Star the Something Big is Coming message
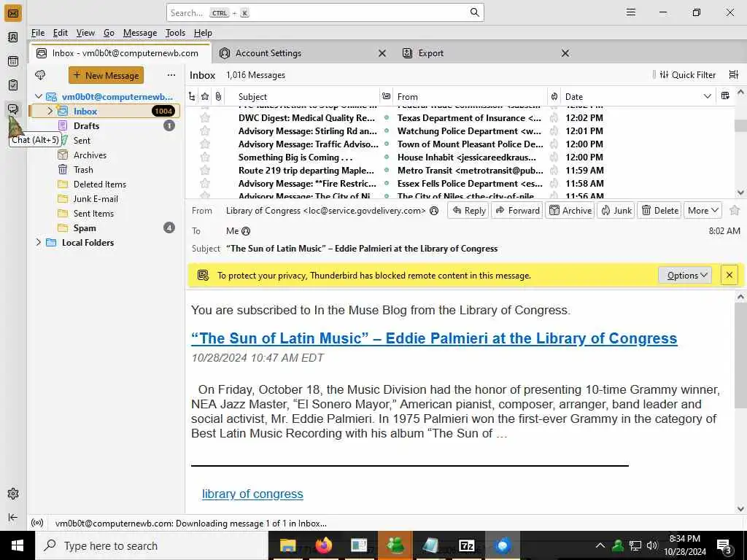 [205, 157]
